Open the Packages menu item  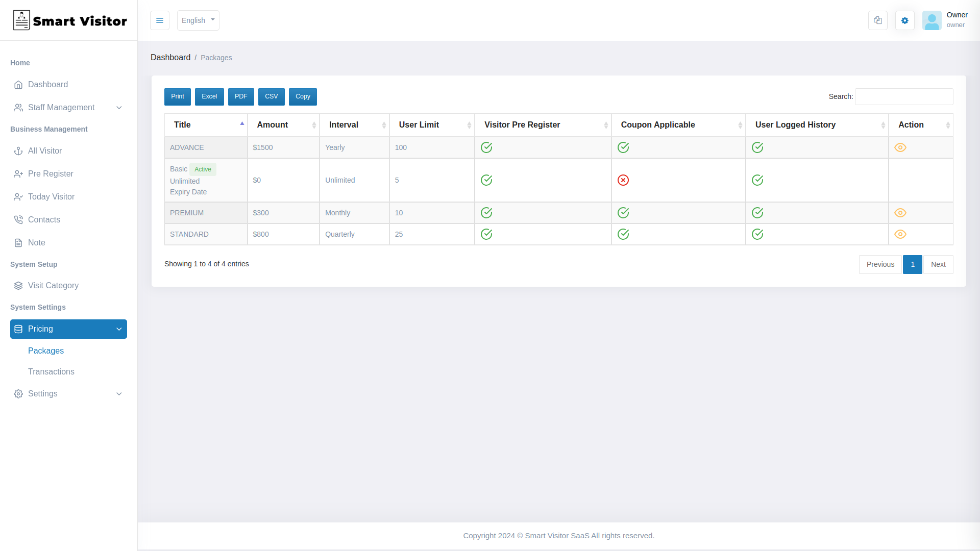45,351
